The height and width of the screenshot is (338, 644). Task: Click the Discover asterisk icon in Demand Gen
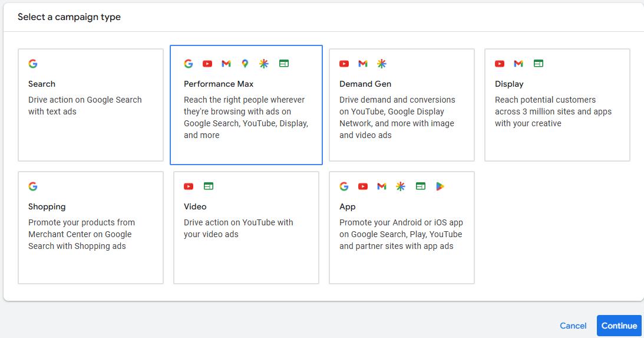pyautogui.click(x=382, y=64)
